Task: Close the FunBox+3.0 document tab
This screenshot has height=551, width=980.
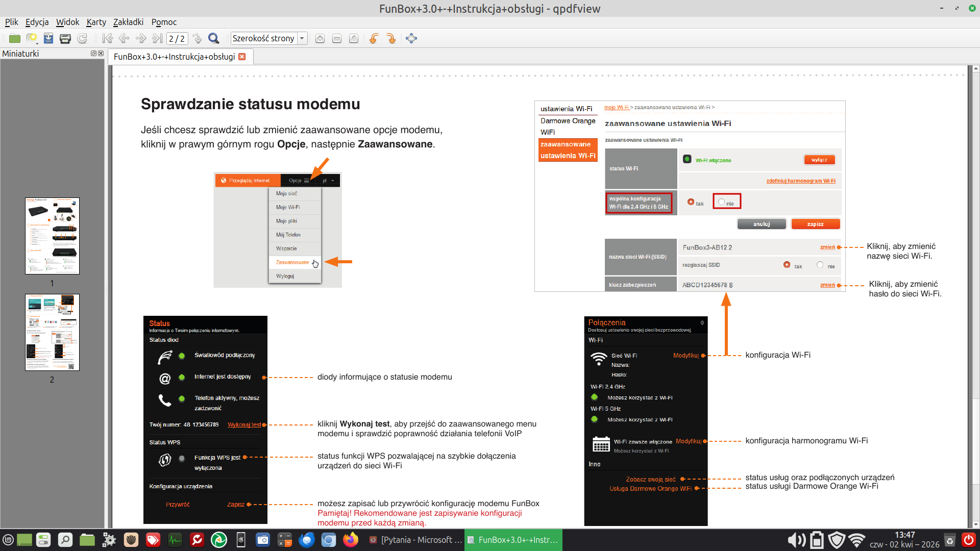Action: [242, 57]
